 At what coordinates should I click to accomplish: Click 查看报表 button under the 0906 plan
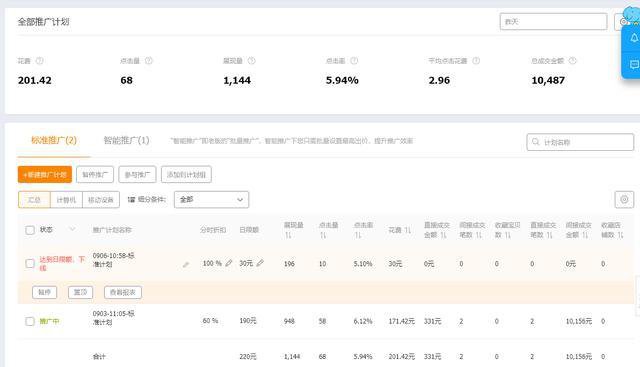coord(123,292)
